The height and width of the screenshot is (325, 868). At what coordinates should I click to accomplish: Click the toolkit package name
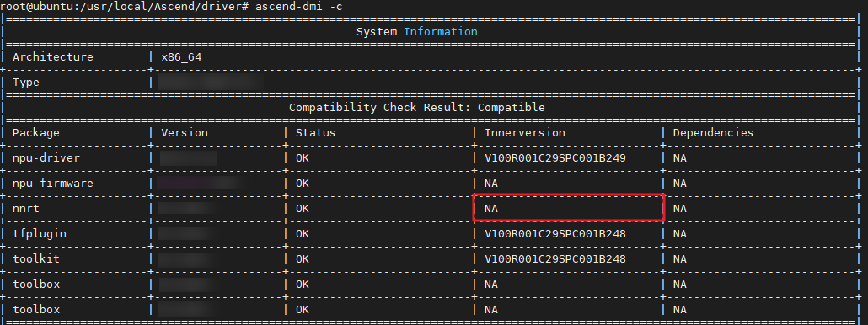36,258
